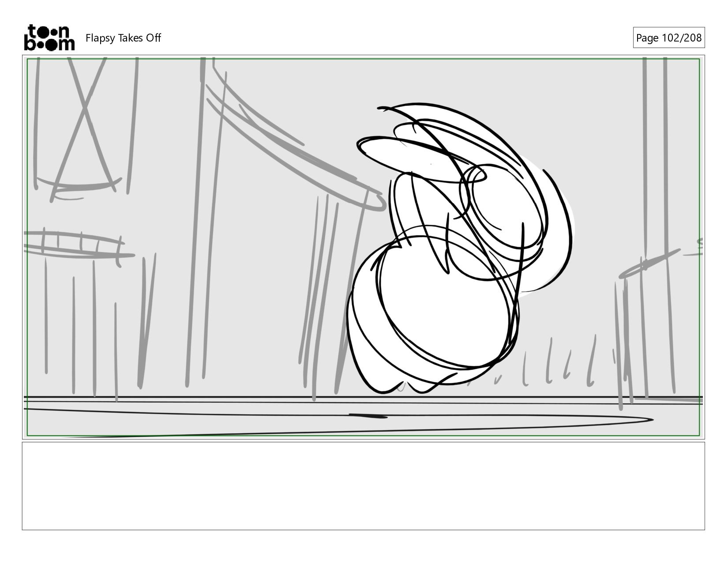
Task: Click the Toon Boom logo
Action: 49,38
